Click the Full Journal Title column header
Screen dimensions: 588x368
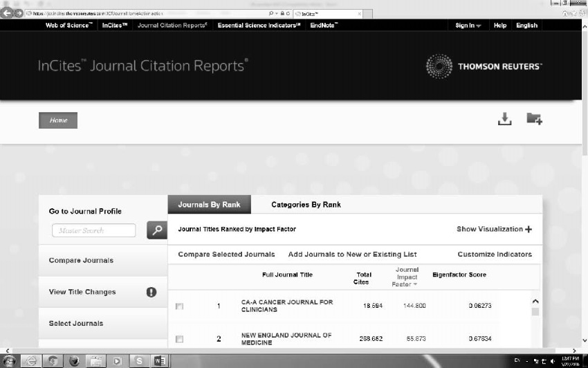pos(287,275)
